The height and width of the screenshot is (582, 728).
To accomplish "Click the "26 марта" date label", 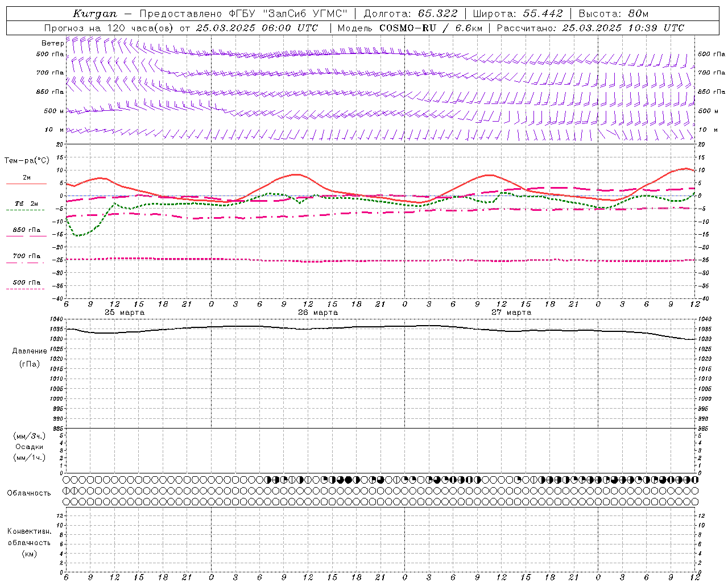I will pos(318,313).
